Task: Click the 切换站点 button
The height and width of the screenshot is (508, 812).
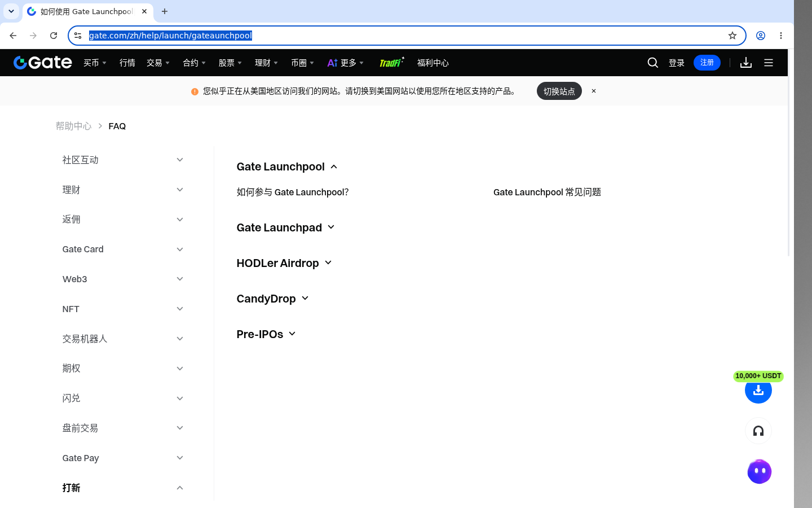Action: coord(559,91)
